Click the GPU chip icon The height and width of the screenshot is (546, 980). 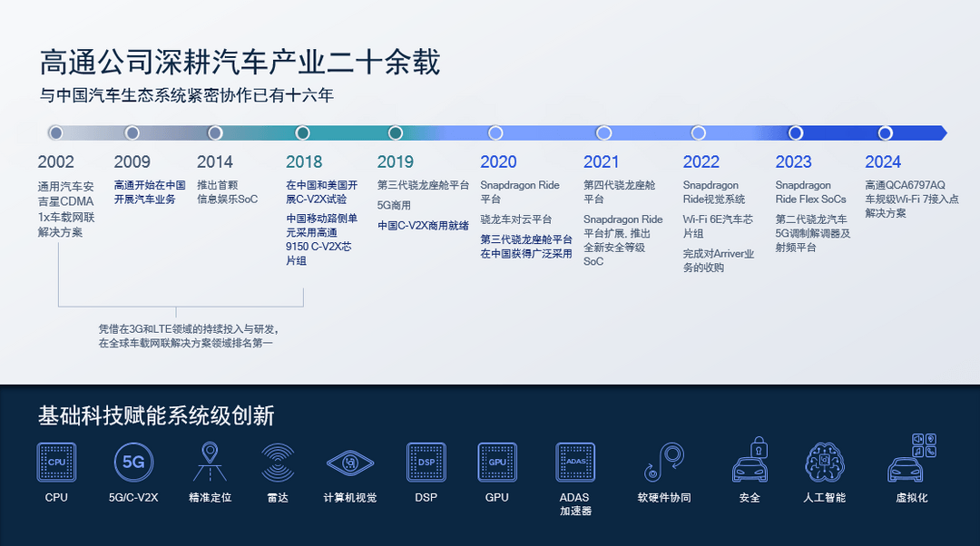497,463
